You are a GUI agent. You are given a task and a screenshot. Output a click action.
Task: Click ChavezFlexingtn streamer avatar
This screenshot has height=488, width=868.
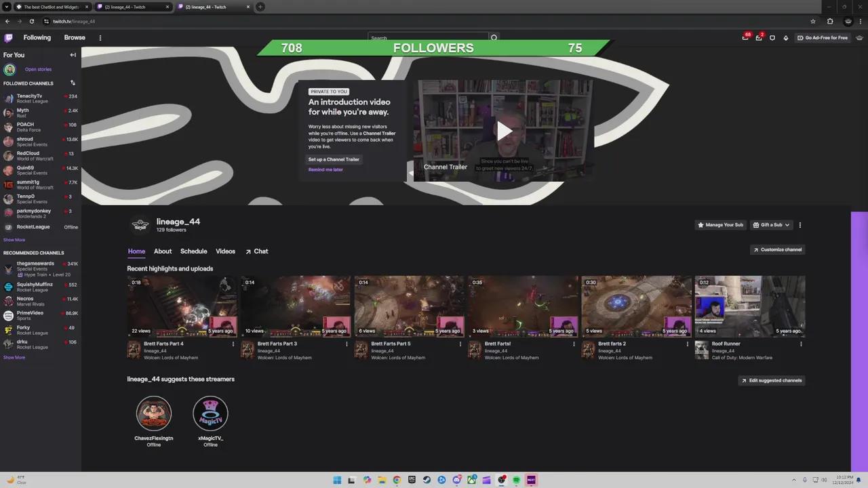(154, 413)
